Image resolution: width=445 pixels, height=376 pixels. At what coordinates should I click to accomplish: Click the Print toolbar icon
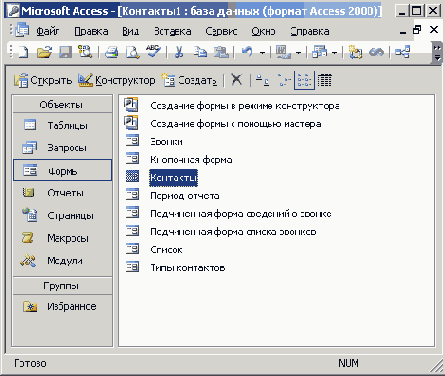click(111, 52)
